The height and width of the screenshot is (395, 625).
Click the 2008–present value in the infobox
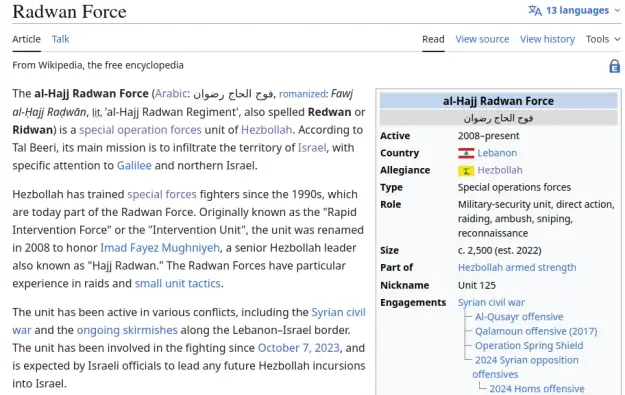(x=488, y=136)
